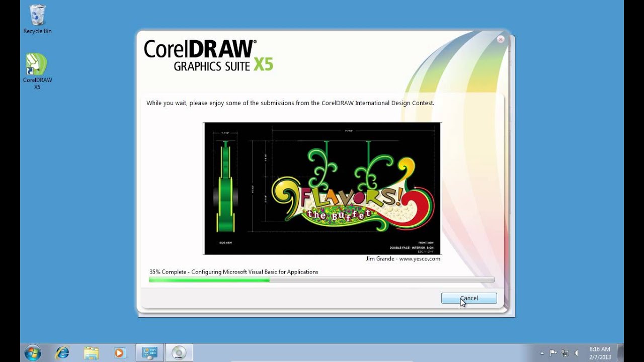Open the Recycle Bin desktop icon
644x362 pixels.
point(37,19)
